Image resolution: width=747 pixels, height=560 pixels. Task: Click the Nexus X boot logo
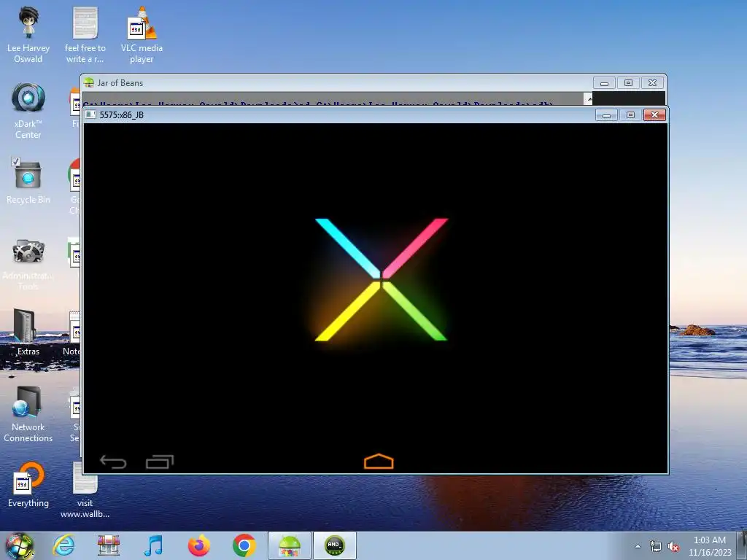point(381,279)
